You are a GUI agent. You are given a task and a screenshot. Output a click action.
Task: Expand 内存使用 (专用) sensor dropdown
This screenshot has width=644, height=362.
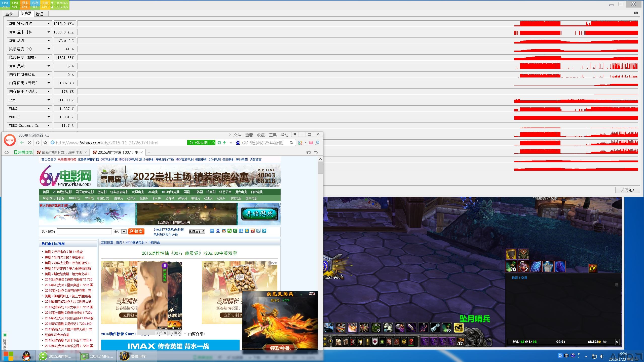pos(49,83)
